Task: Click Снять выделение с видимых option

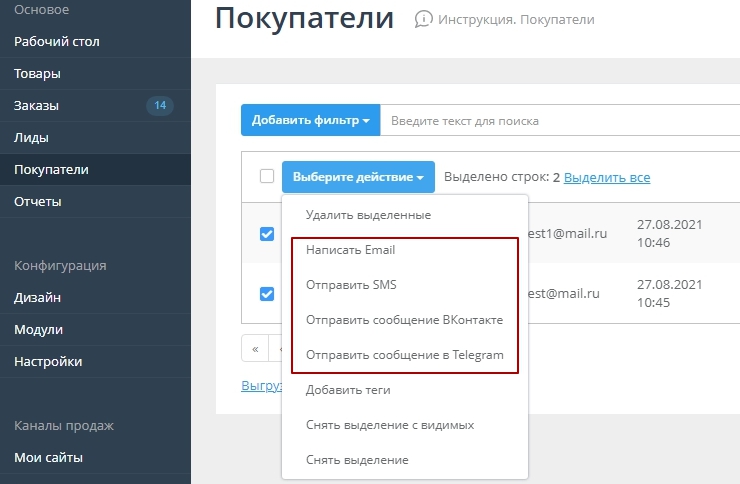Action: 389,425
